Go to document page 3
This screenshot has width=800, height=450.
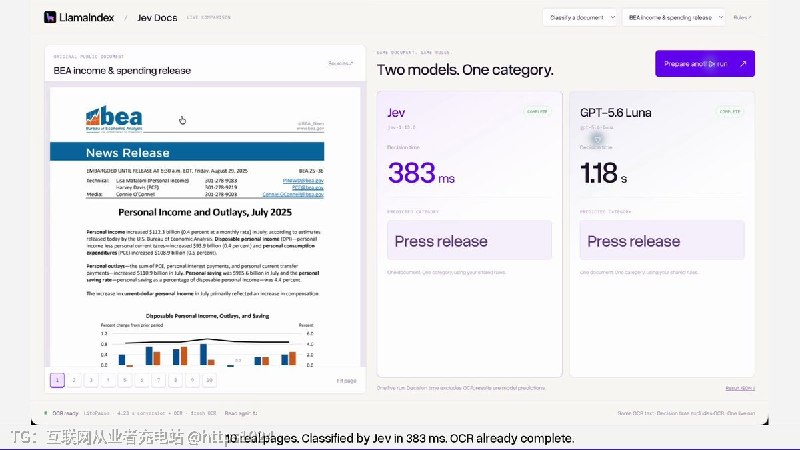[x=91, y=380]
